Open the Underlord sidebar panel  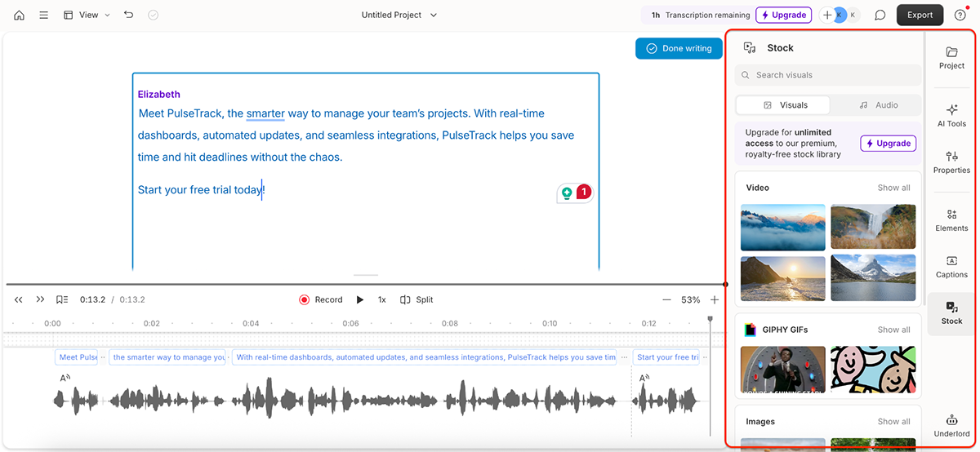tap(951, 425)
